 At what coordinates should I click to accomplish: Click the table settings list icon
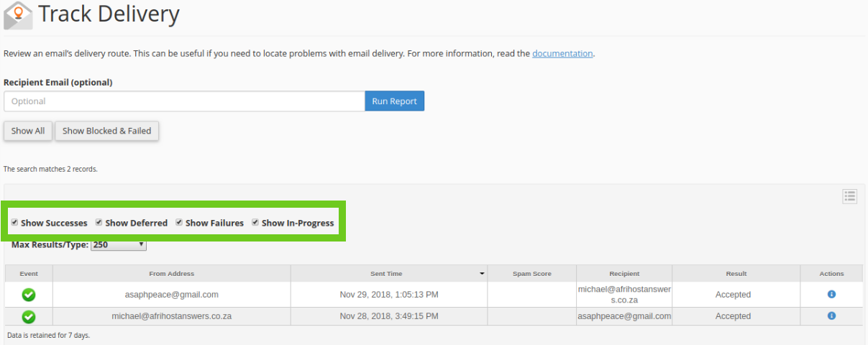(x=849, y=196)
